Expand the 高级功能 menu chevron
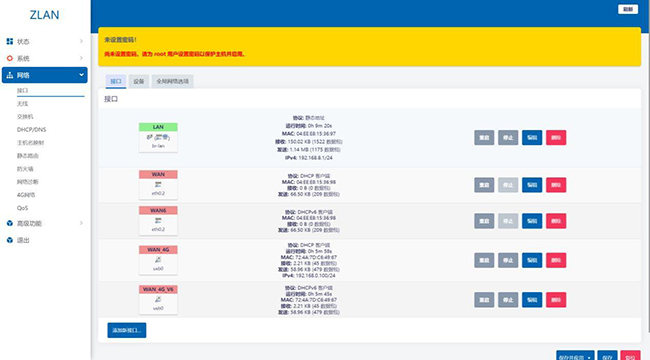The height and width of the screenshot is (360, 650). [x=81, y=223]
